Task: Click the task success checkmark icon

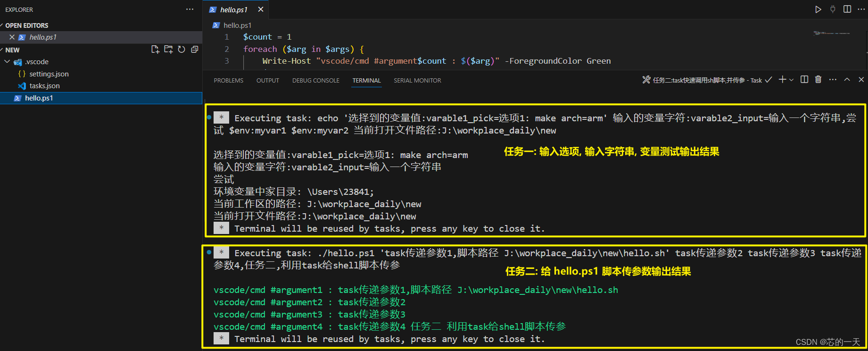Action: coord(769,80)
